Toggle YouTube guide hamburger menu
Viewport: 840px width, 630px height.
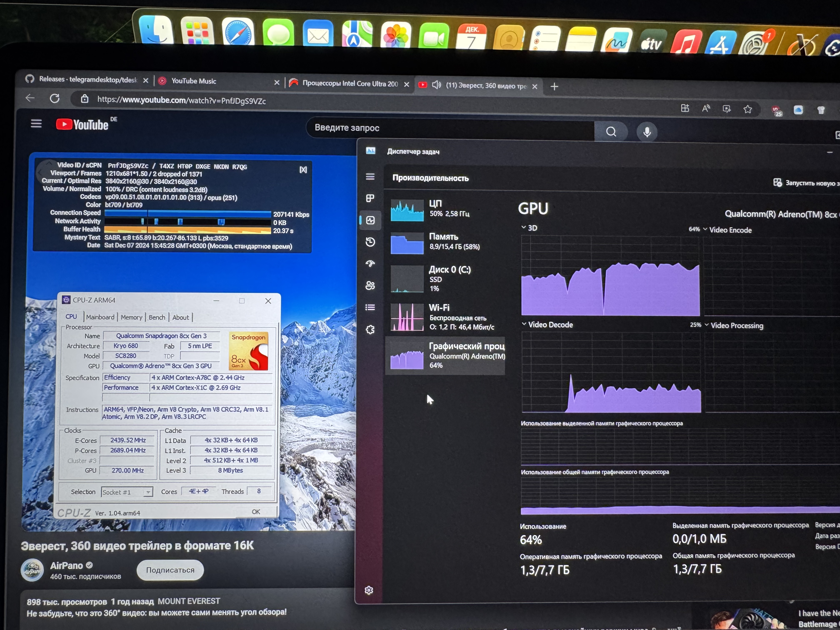[36, 124]
